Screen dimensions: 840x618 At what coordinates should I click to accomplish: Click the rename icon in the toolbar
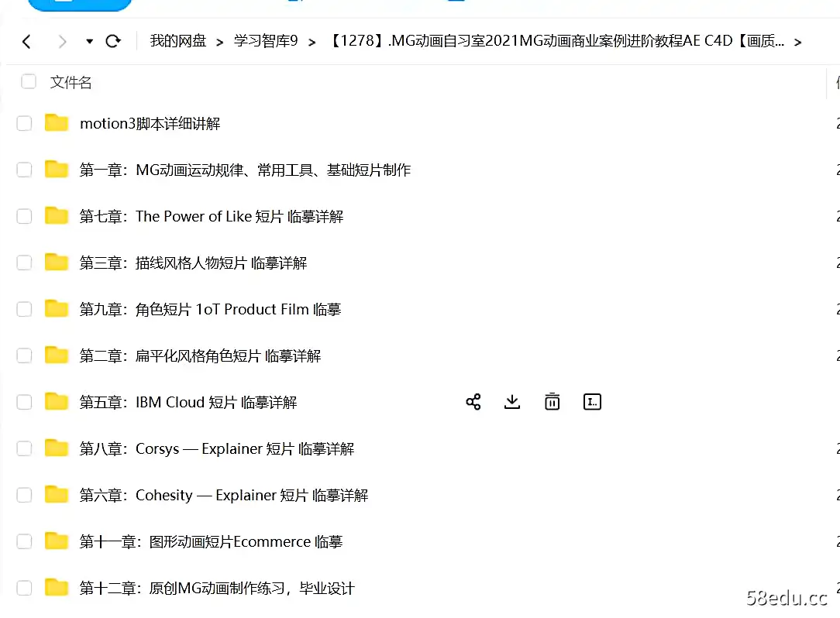click(x=592, y=401)
